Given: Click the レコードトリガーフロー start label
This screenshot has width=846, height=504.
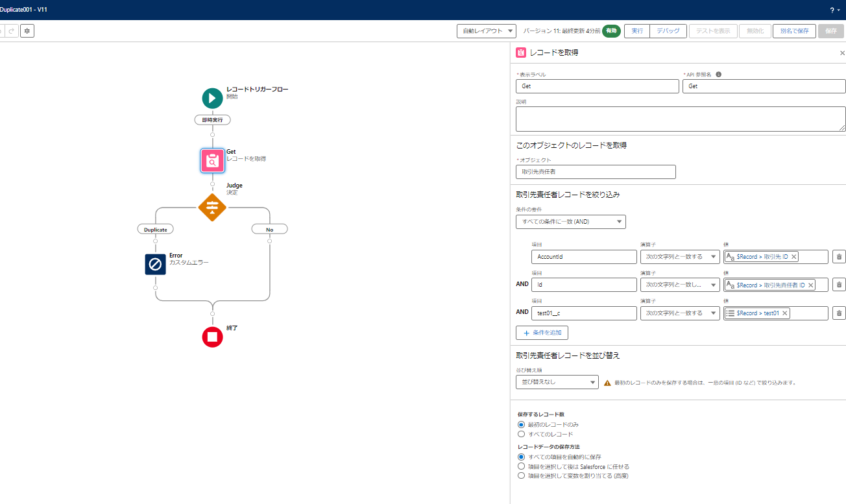Looking at the screenshot, I should coord(258,89).
